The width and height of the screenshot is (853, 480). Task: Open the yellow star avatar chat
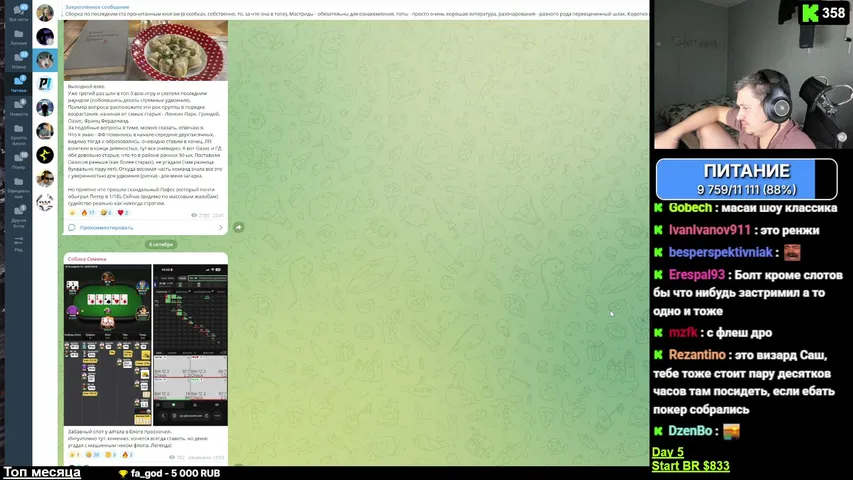[45, 155]
